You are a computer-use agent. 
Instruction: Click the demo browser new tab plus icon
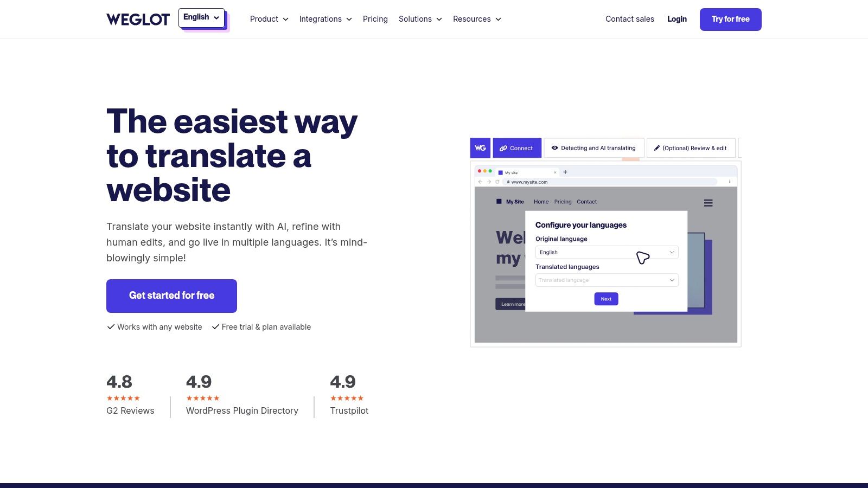click(x=565, y=172)
